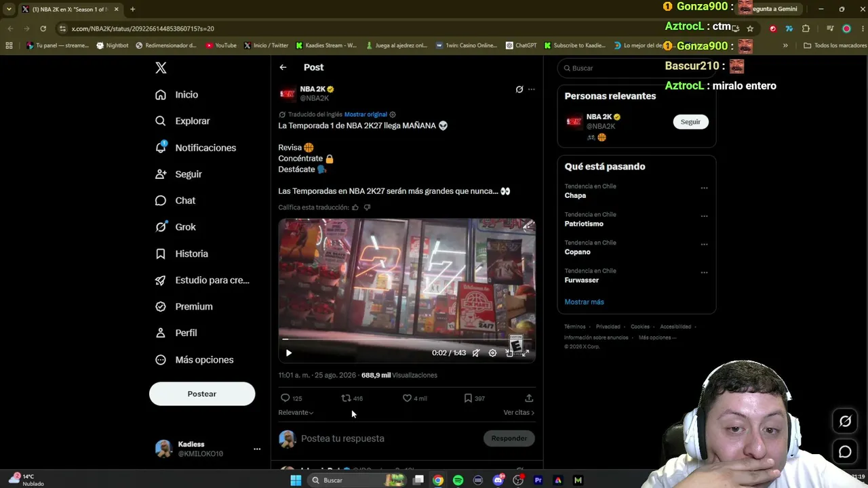The width and height of the screenshot is (868, 488).
Task: Open the post's more options menu
Action: (532, 89)
